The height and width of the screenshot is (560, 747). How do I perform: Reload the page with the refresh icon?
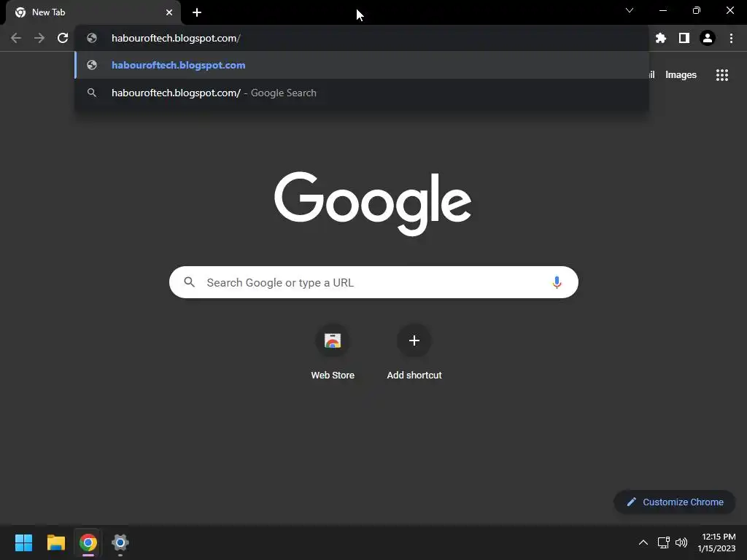tap(63, 38)
